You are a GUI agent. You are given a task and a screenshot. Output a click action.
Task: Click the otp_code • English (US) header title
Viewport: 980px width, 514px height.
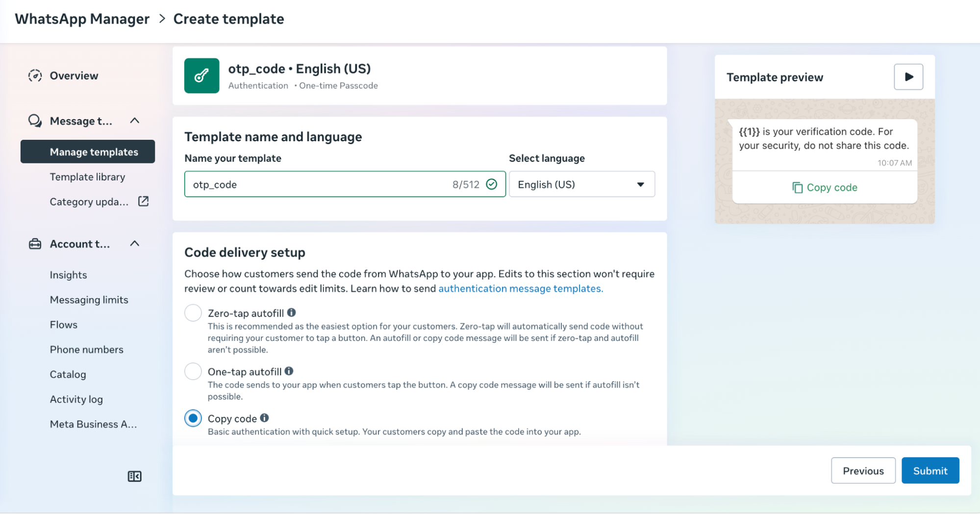(x=299, y=69)
